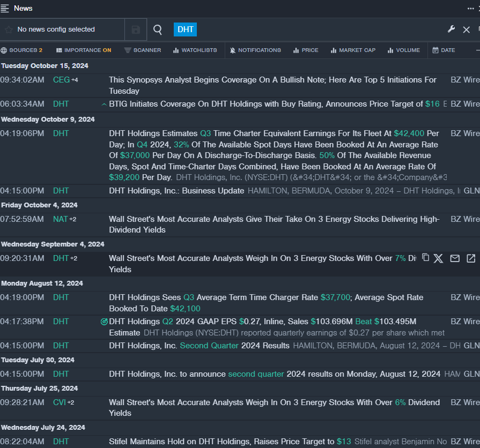Open the Energy Stocks With Over 7% headline

pyautogui.click(x=263, y=264)
